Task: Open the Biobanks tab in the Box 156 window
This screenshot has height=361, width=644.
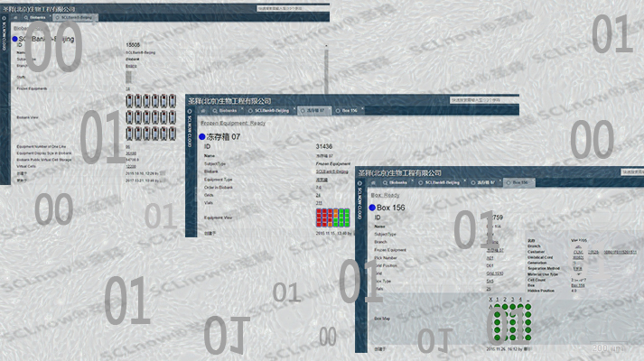Action: click(397, 182)
